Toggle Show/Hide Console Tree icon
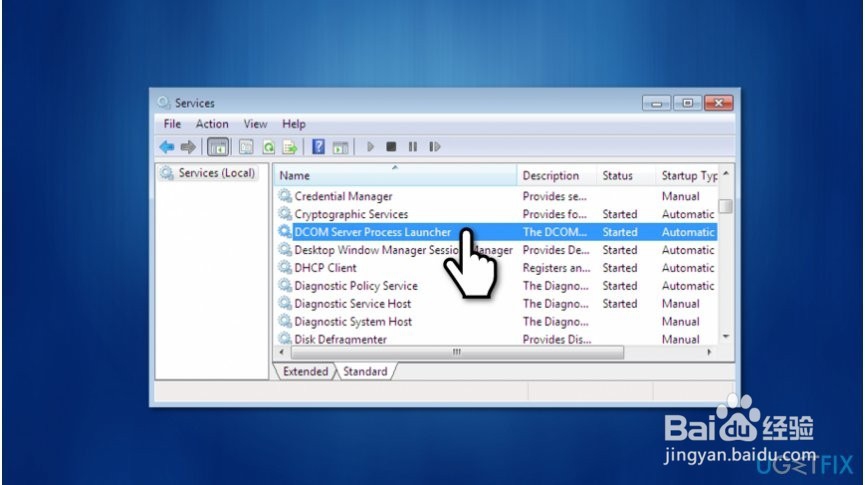Screen dimensions: 865x485 coord(218,147)
